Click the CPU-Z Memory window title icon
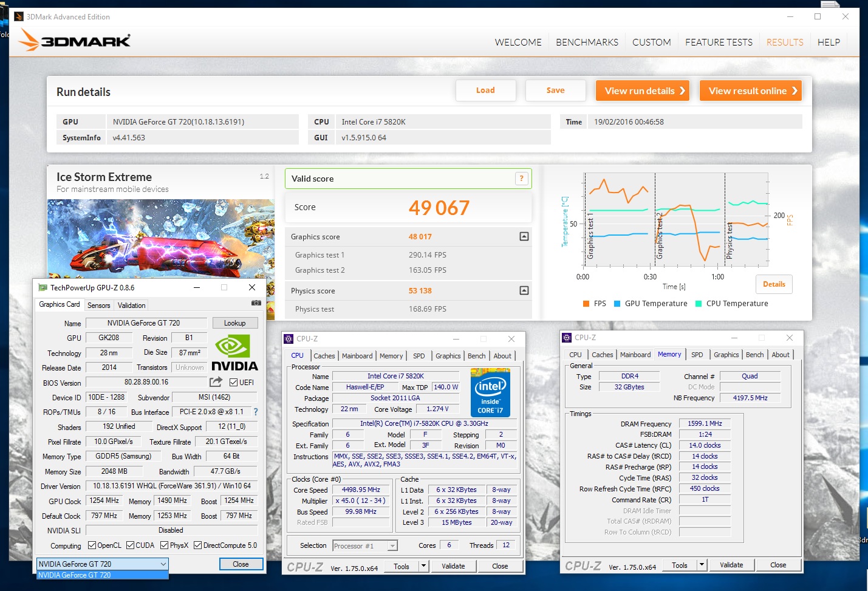This screenshot has width=868, height=591. click(567, 338)
